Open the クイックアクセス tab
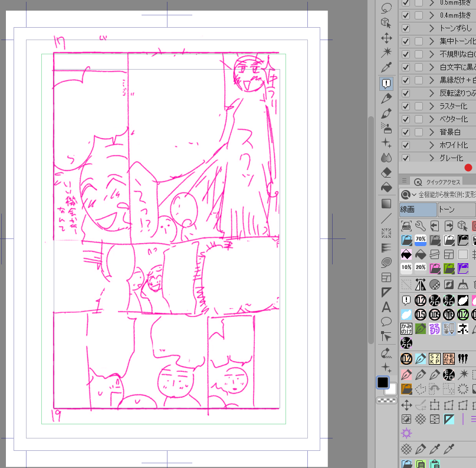Image resolution: width=476 pixels, height=468 pixels. (x=436, y=182)
